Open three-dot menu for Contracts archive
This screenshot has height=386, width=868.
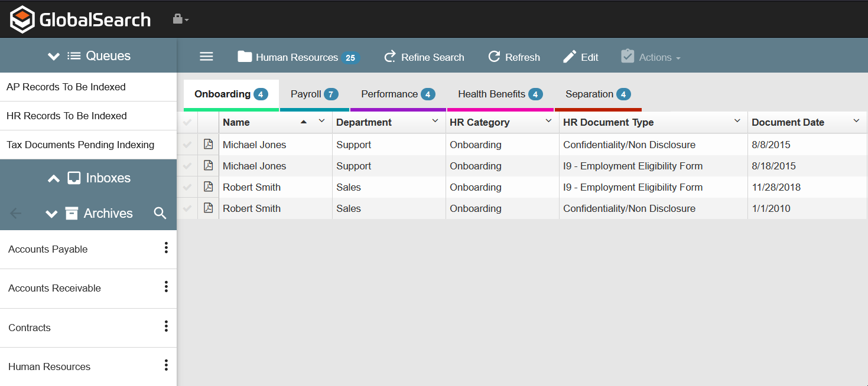[x=166, y=326]
